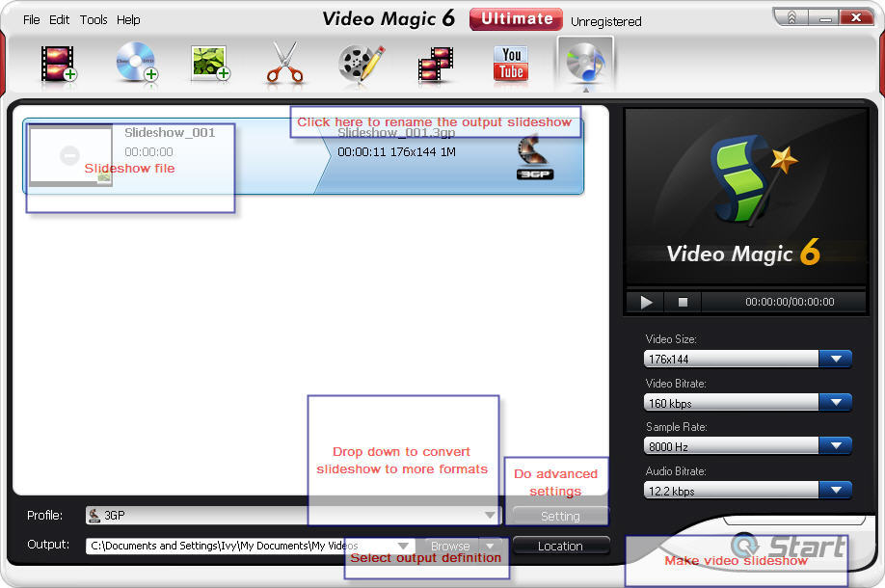
Task: Open the Tools menu
Action: pyautogui.click(x=94, y=19)
